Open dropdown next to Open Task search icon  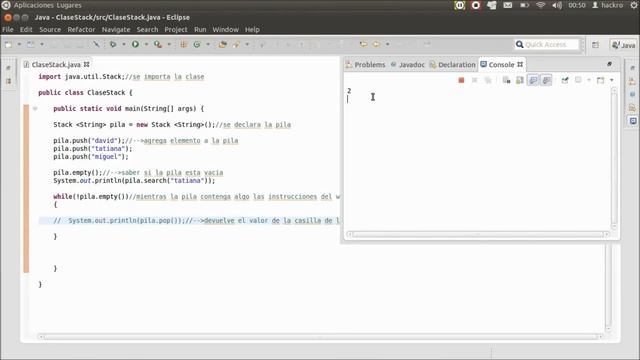(x=247, y=44)
